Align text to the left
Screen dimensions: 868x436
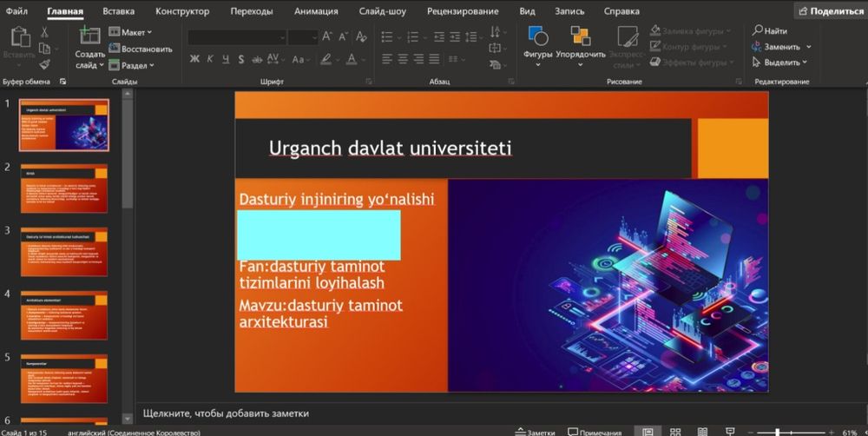tap(387, 59)
